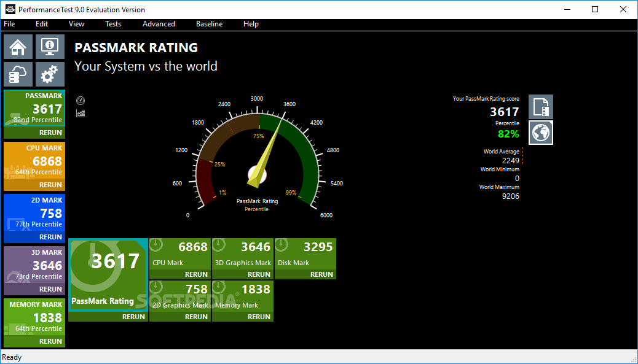The image size is (638, 364).
Task: Open the Baseline menu
Action: click(209, 24)
